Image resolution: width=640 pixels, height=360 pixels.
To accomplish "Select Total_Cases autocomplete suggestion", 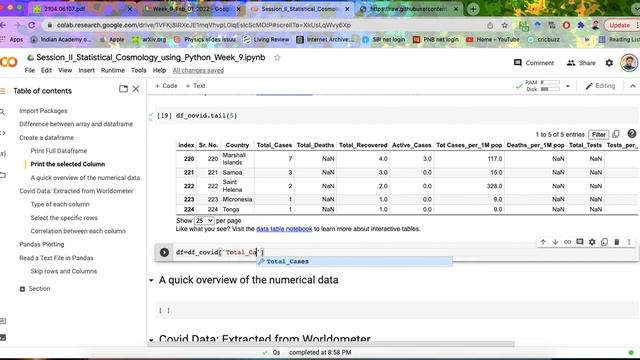I will (354, 262).
